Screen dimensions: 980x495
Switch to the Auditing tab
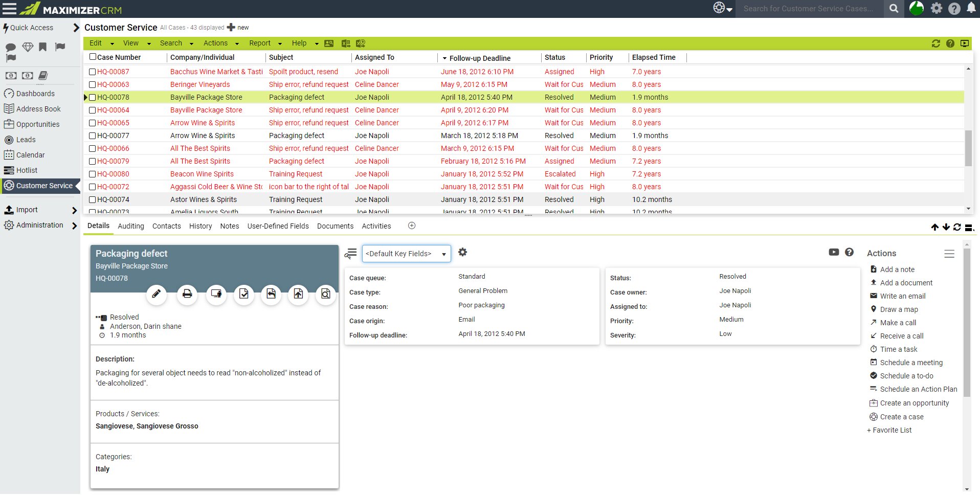[131, 226]
